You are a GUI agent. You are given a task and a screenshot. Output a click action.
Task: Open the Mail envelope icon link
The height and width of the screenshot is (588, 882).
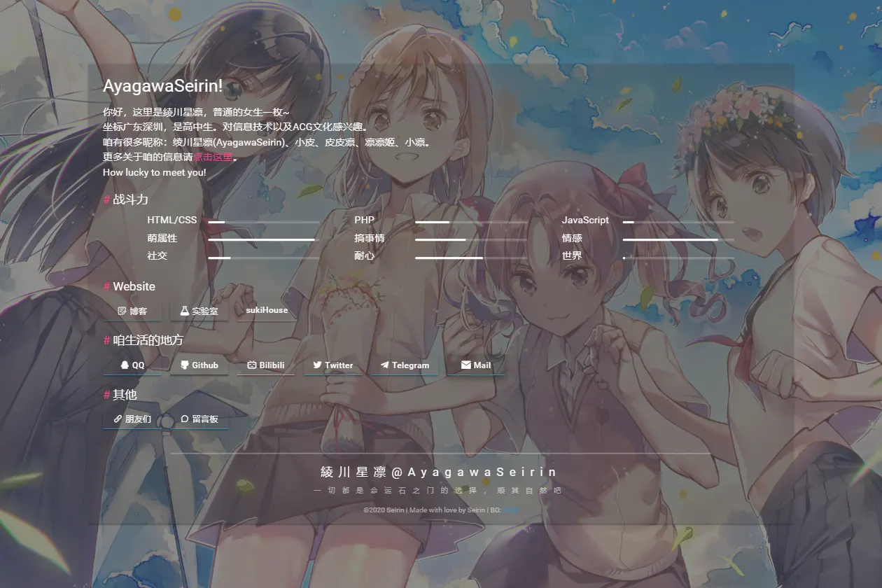(476, 365)
